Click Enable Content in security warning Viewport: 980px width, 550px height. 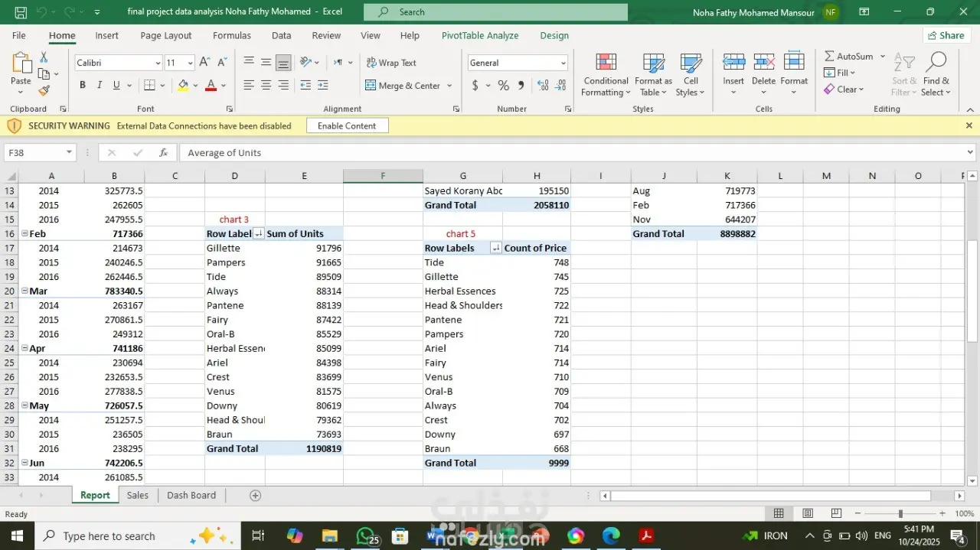(x=347, y=126)
